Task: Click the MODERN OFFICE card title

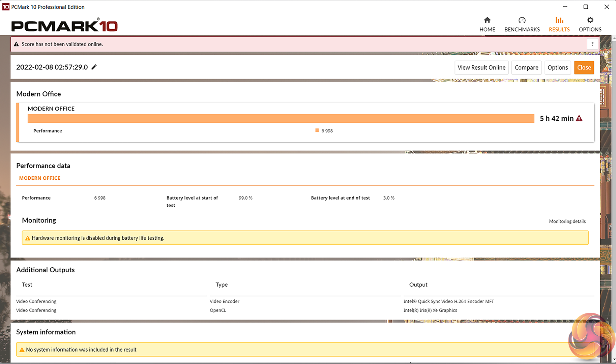Action: click(x=51, y=109)
